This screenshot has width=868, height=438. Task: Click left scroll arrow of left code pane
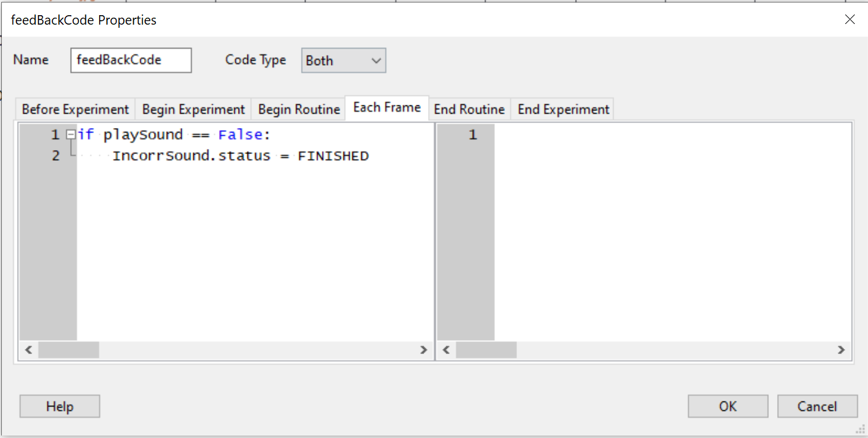[28, 350]
